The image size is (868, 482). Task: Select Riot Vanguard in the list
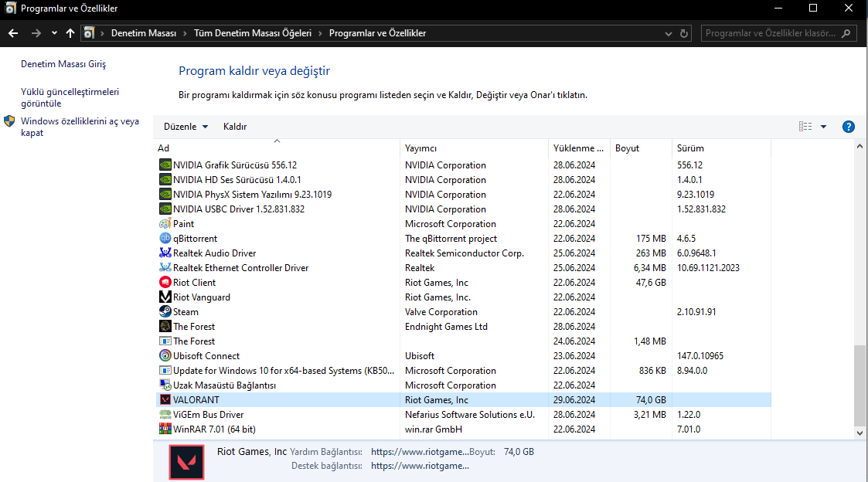click(202, 297)
